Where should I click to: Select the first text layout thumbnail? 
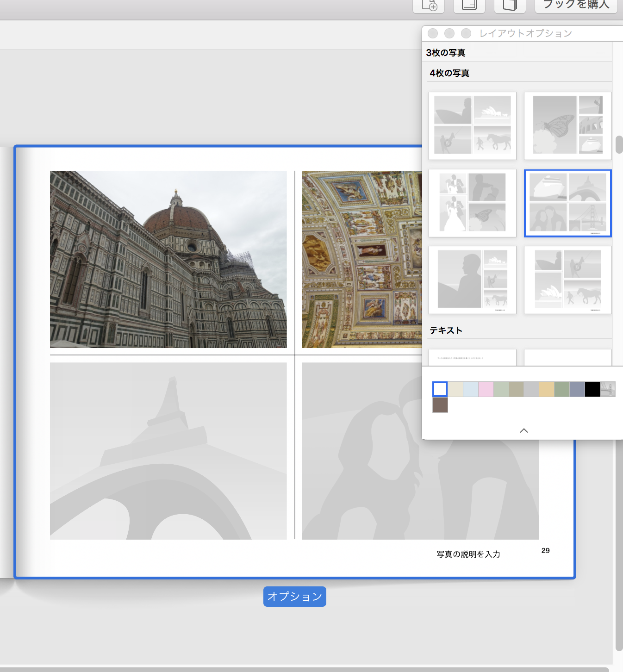pyautogui.click(x=473, y=358)
